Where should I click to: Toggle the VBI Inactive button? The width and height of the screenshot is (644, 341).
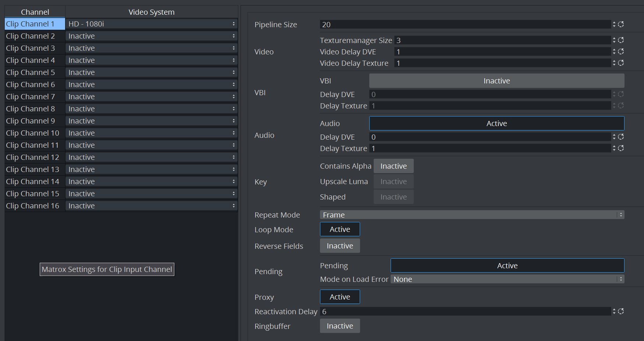pyautogui.click(x=497, y=81)
